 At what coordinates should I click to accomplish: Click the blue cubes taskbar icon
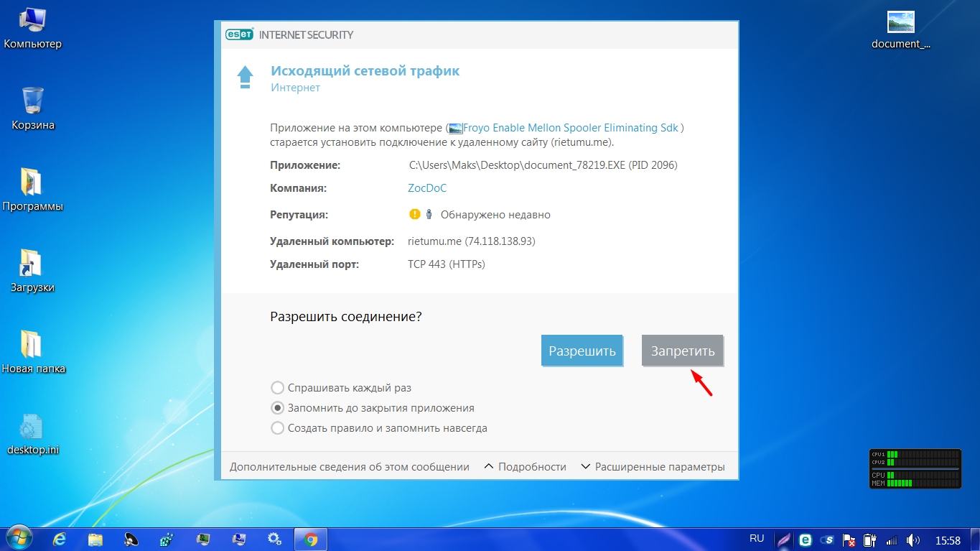(167, 539)
